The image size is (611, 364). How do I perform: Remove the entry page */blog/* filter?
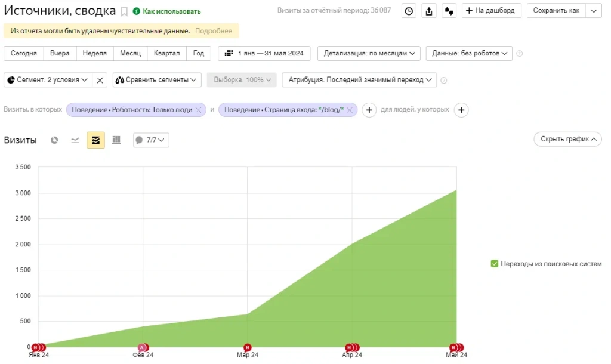coord(350,110)
